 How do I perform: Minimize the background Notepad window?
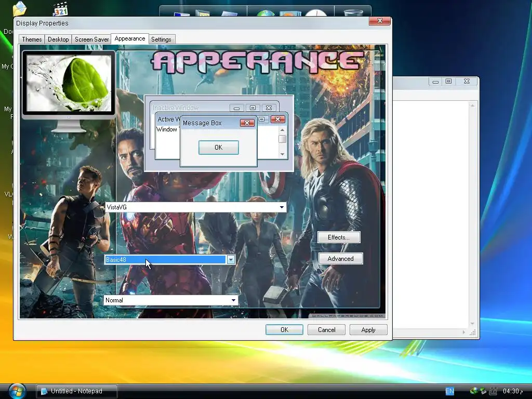(x=436, y=81)
